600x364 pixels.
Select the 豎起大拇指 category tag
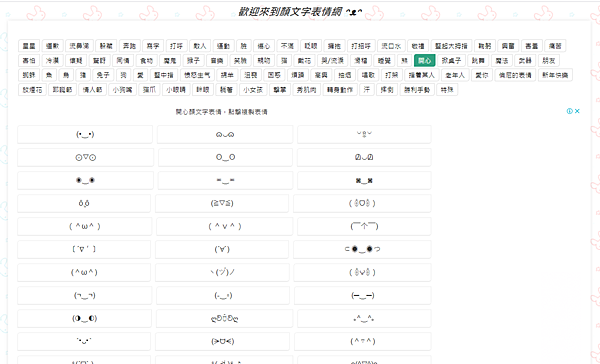point(451,46)
